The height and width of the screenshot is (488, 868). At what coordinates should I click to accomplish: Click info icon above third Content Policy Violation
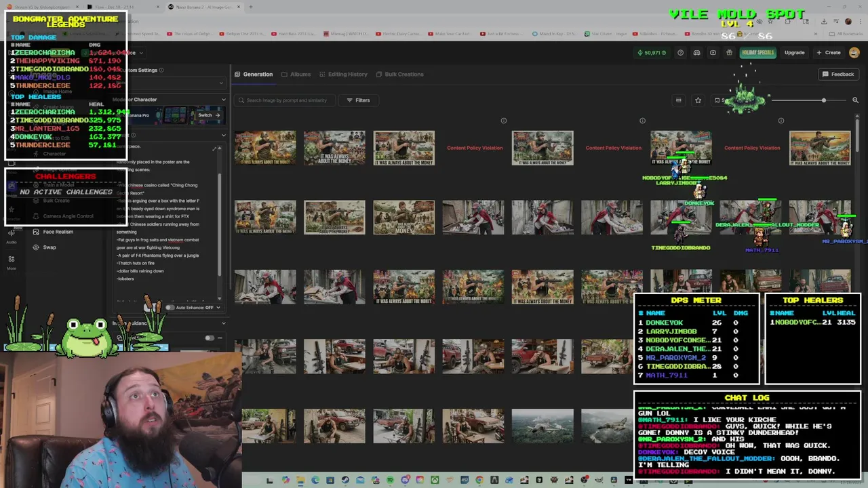(781, 121)
